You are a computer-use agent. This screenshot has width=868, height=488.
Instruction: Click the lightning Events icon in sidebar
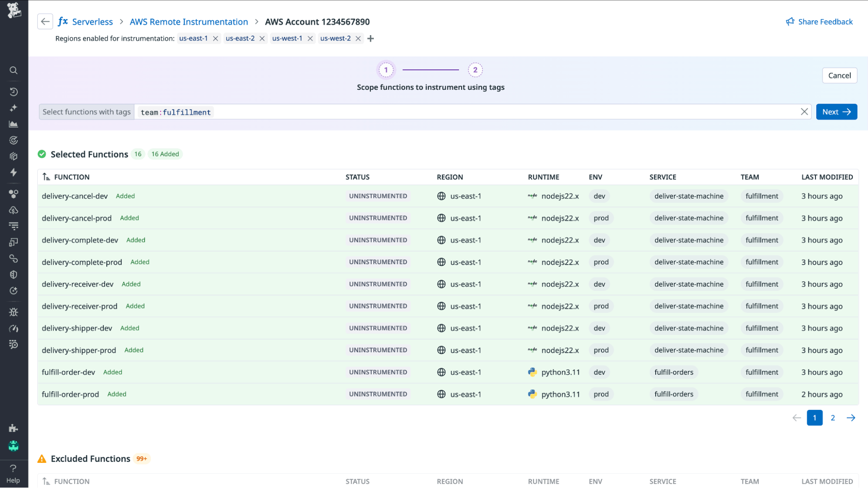coord(13,173)
